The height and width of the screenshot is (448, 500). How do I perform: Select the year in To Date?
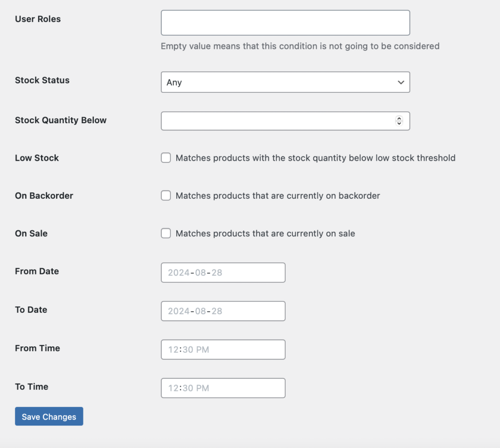tap(179, 311)
